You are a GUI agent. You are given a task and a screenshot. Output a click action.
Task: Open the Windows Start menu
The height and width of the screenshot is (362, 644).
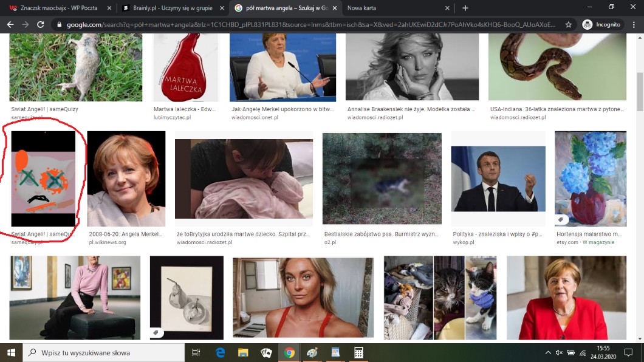[x=11, y=352]
